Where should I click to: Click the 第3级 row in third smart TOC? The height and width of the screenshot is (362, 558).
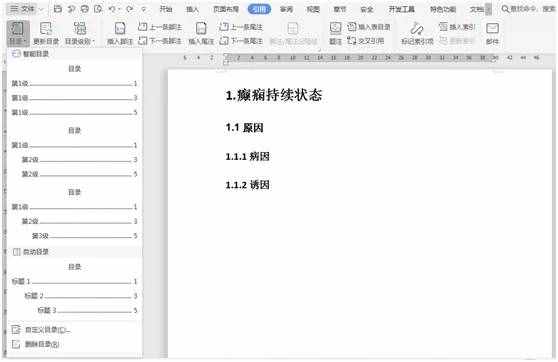pyautogui.click(x=84, y=236)
